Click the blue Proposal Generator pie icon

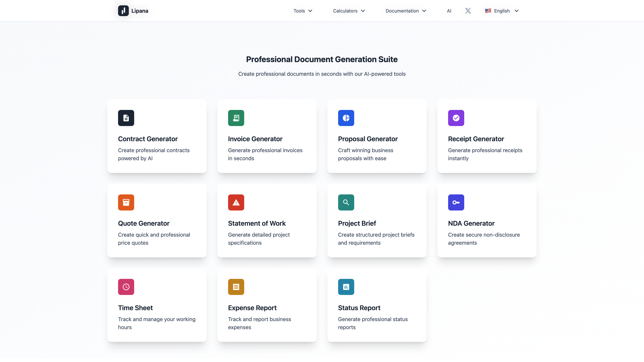pyautogui.click(x=346, y=118)
